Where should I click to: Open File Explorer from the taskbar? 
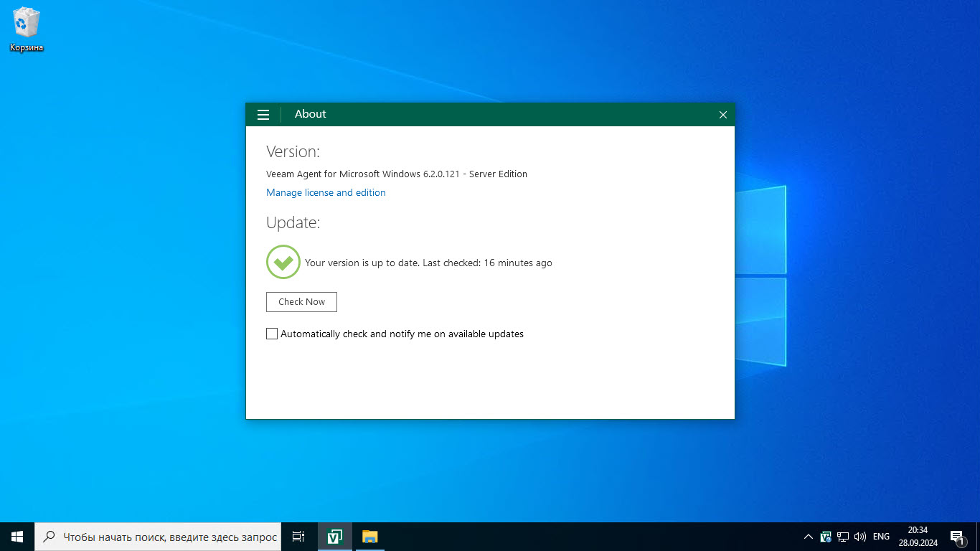click(369, 537)
